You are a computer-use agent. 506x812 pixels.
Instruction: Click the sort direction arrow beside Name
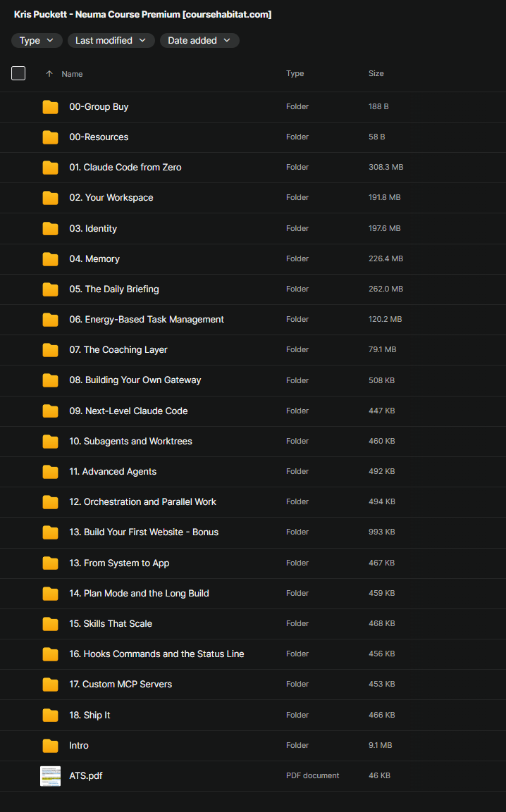tap(49, 74)
